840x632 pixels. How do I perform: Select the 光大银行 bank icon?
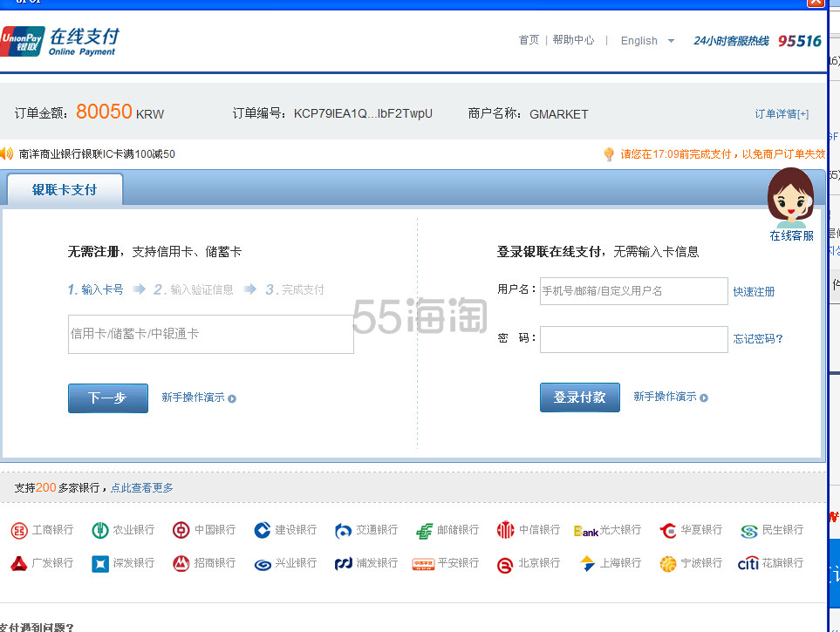[586, 531]
